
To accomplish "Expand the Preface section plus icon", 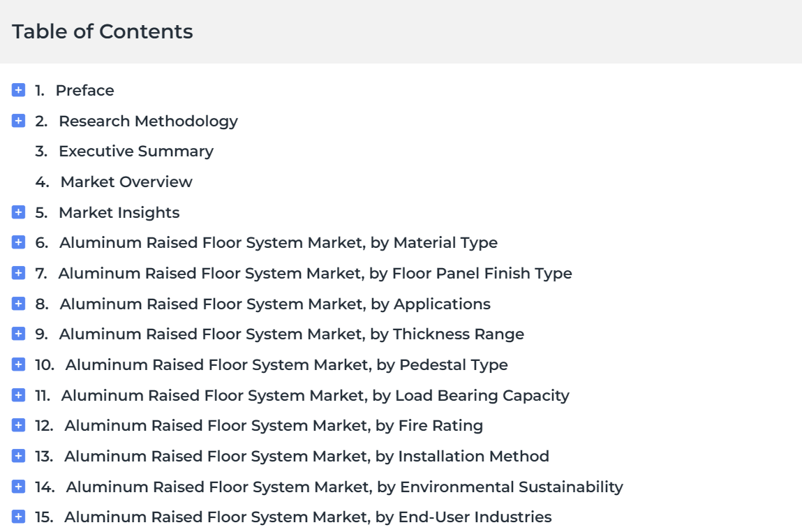I will tap(18, 90).
